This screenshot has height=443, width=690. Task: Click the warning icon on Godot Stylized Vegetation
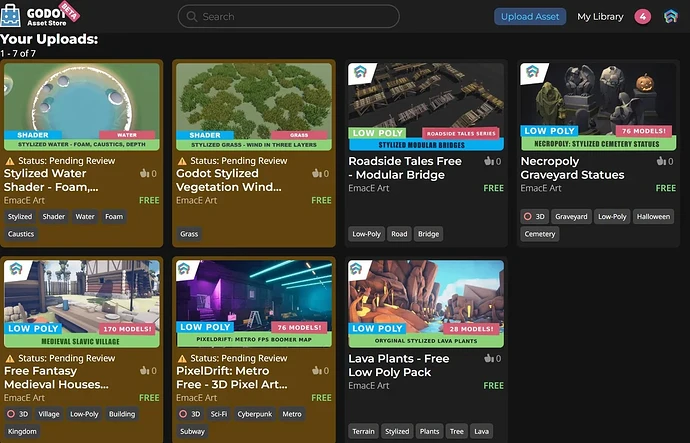tap(182, 161)
